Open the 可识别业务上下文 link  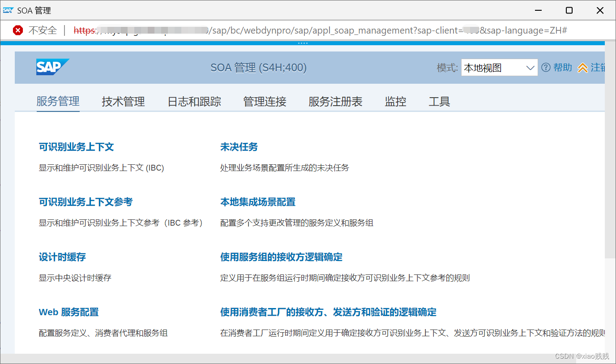pos(76,147)
